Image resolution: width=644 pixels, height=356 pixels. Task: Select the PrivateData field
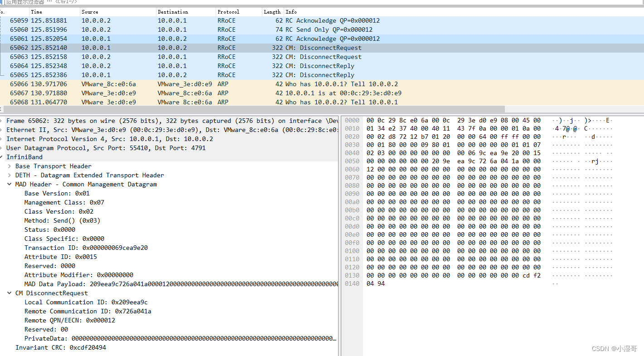pyautogui.click(x=180, y=338)
